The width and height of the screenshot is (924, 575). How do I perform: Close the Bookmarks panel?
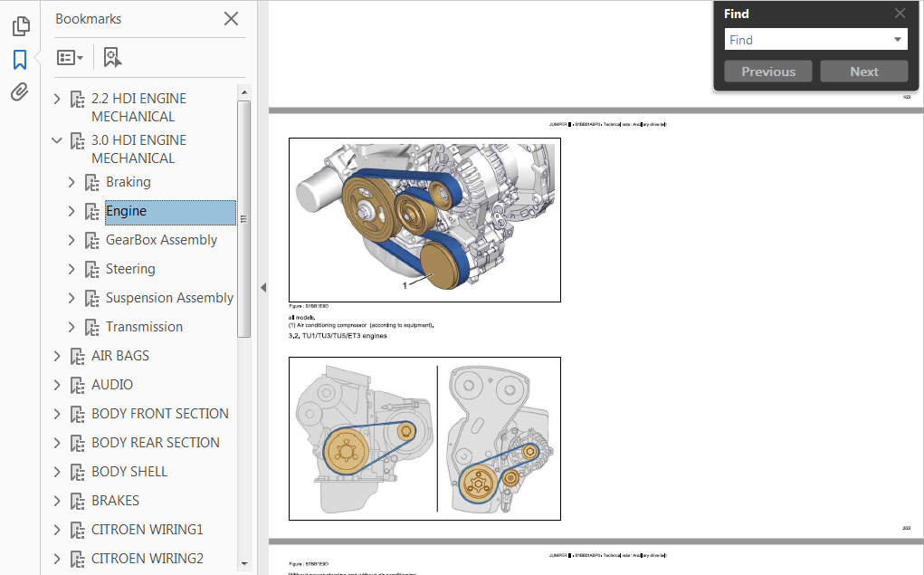coord(231,19)
